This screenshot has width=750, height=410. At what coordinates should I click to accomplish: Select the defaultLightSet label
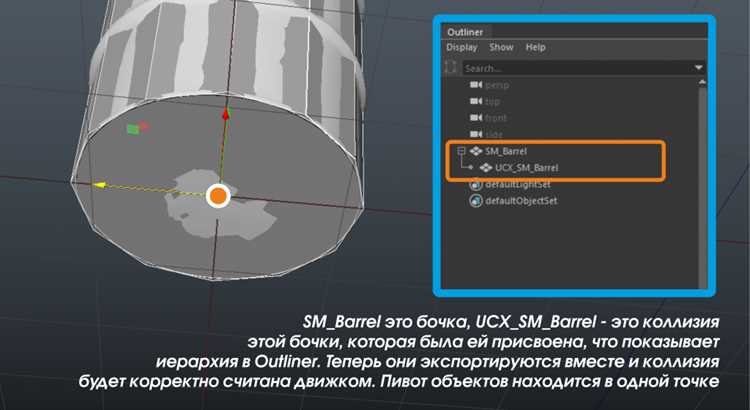coord(518,184)
